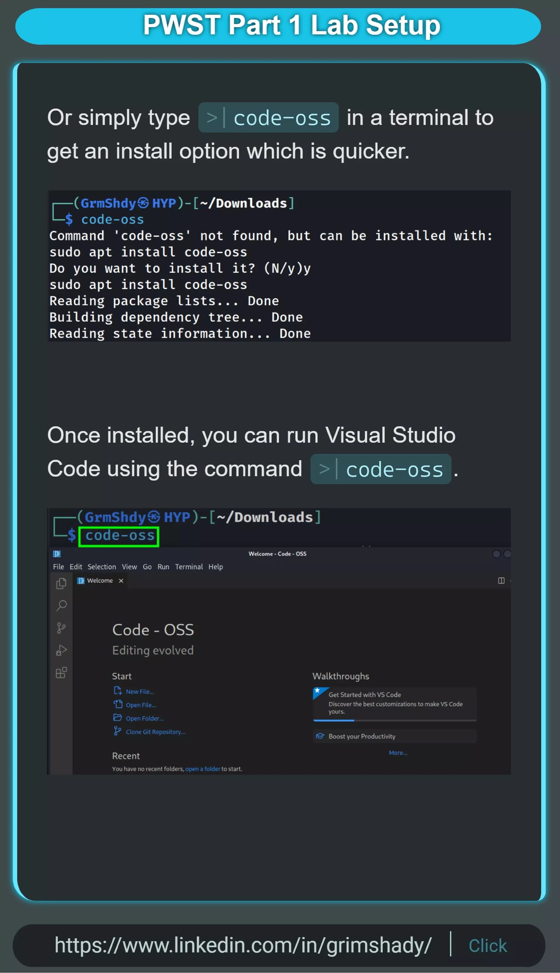Open the Go menu

[147, 567]
